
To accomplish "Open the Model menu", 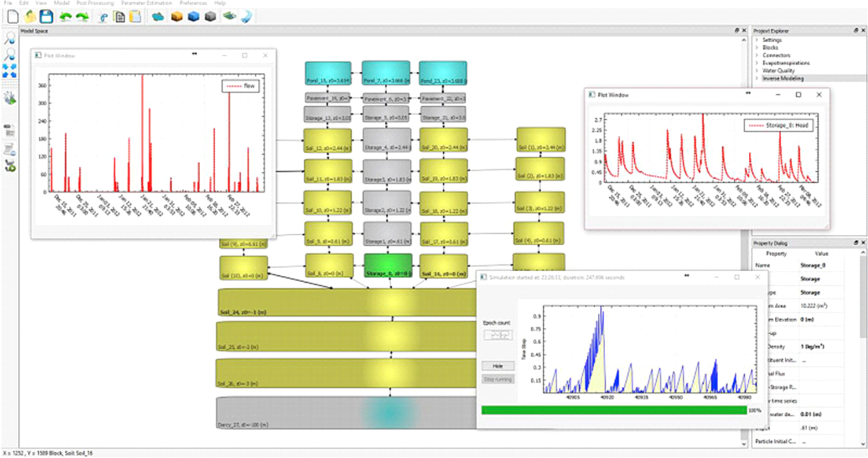I will point(61,3).
